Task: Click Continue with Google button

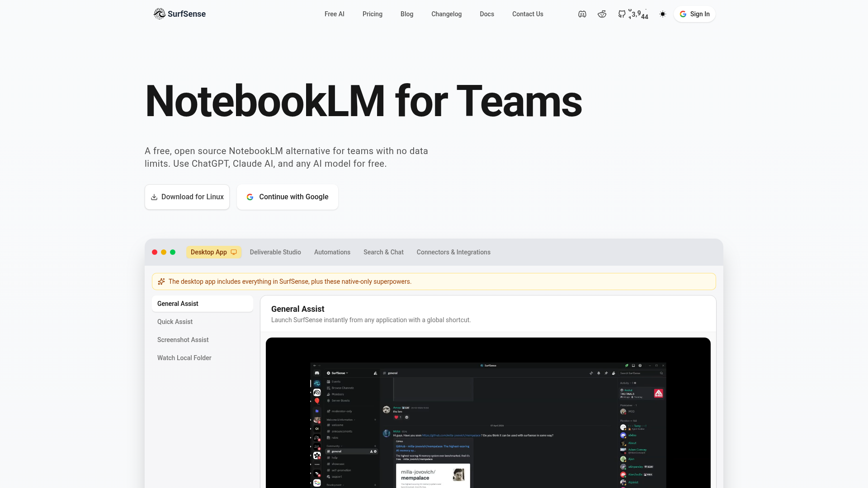Action: 288,197
